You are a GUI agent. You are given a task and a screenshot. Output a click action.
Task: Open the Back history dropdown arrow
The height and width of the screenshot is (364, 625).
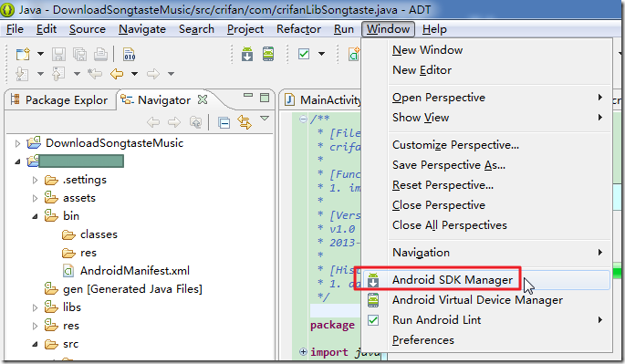pos(134,74)
